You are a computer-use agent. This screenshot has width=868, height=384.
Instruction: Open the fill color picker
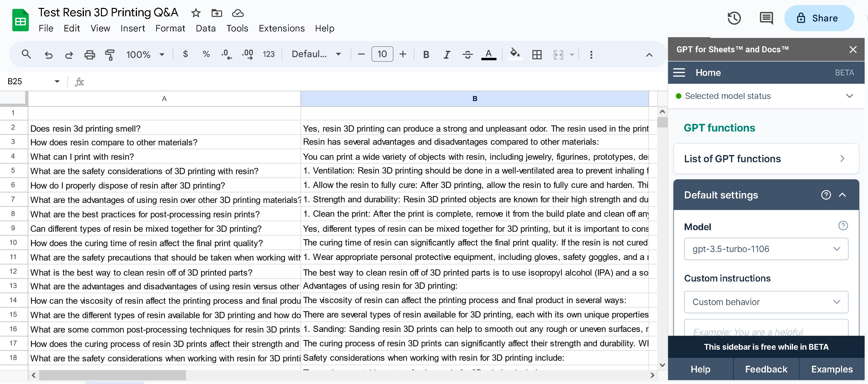pos(515,54)
